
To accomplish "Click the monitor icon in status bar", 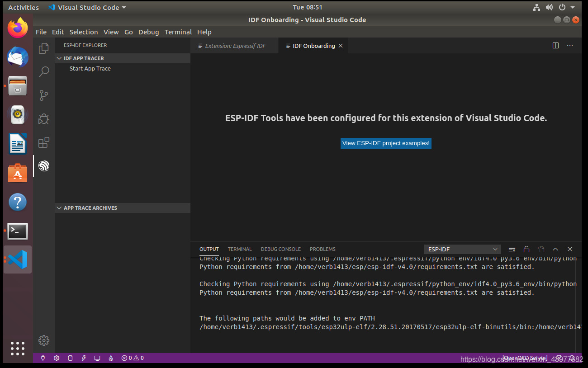I will click(x=97, y=358).
